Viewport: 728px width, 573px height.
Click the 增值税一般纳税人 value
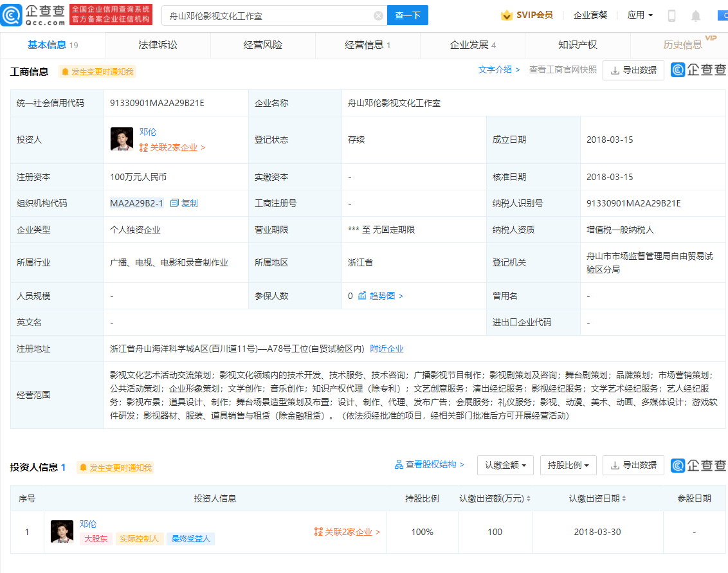pyautogui.click(x=620, y=230)
